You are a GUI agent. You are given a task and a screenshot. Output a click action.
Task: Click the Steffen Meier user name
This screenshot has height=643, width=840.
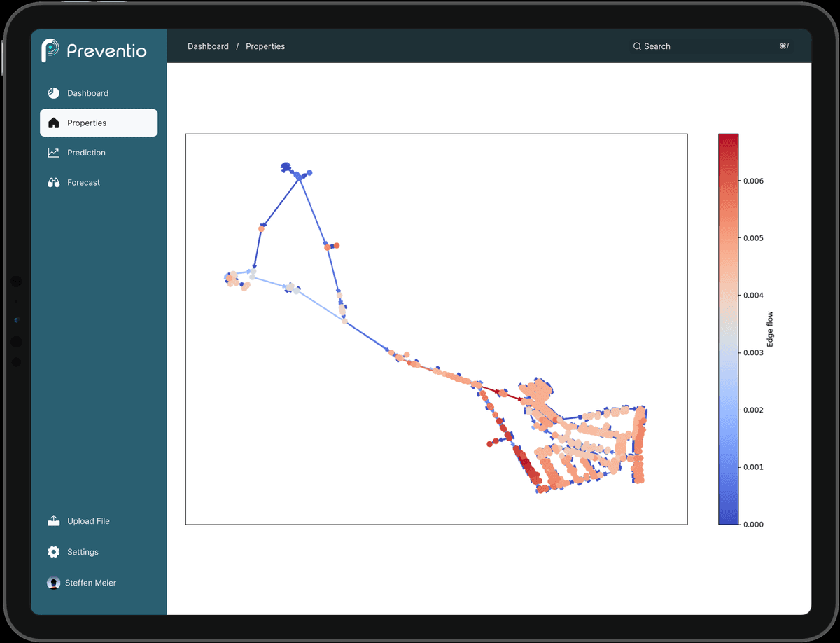(90, 583)
